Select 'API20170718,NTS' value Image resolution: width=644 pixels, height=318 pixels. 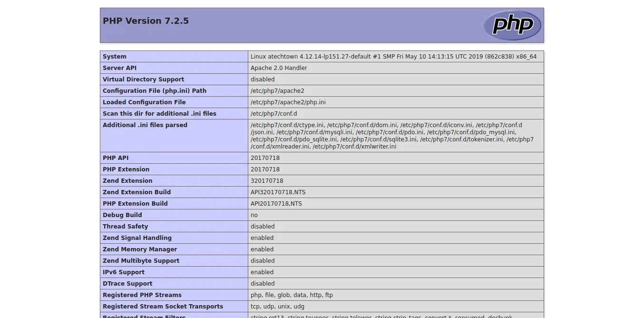[x=276, y=204]
